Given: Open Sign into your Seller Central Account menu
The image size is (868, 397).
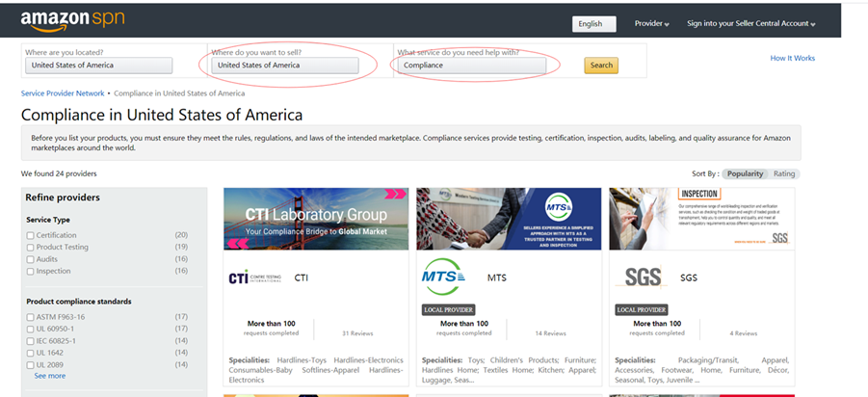Looking at the screenshot, I should point(751,24).
